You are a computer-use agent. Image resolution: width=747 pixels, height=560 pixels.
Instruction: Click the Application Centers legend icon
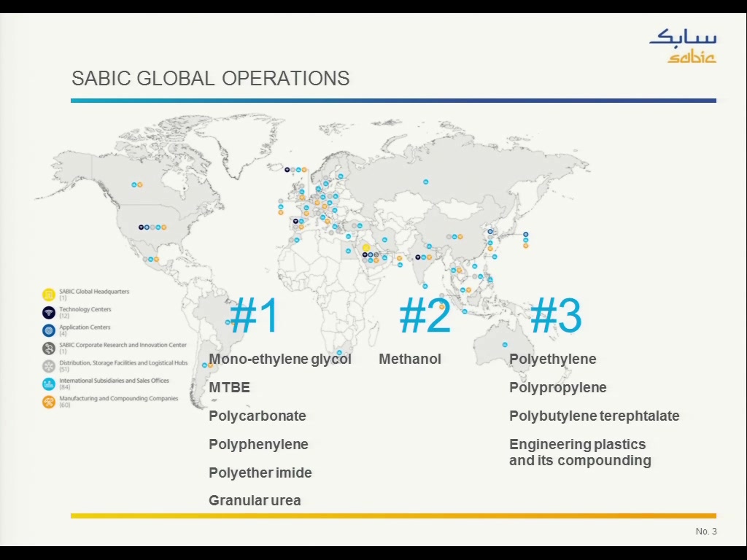pos(49,330)
